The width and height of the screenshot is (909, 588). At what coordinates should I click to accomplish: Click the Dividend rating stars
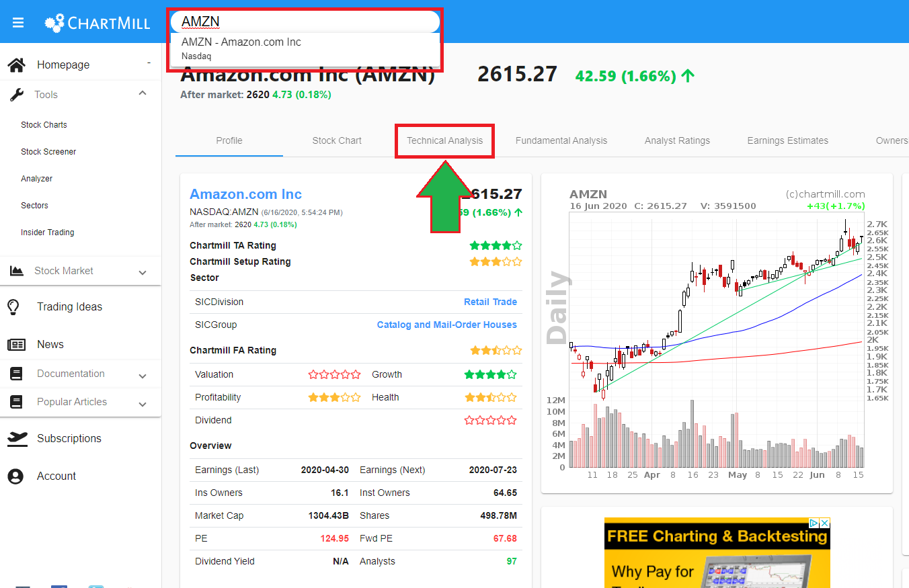491,421
